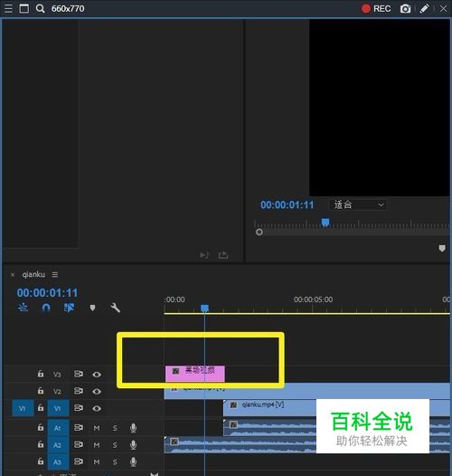The image size is (452, 476).
Task: Click the timeline playhead handle
Action: pyautogui.click(x=205, y=308)
